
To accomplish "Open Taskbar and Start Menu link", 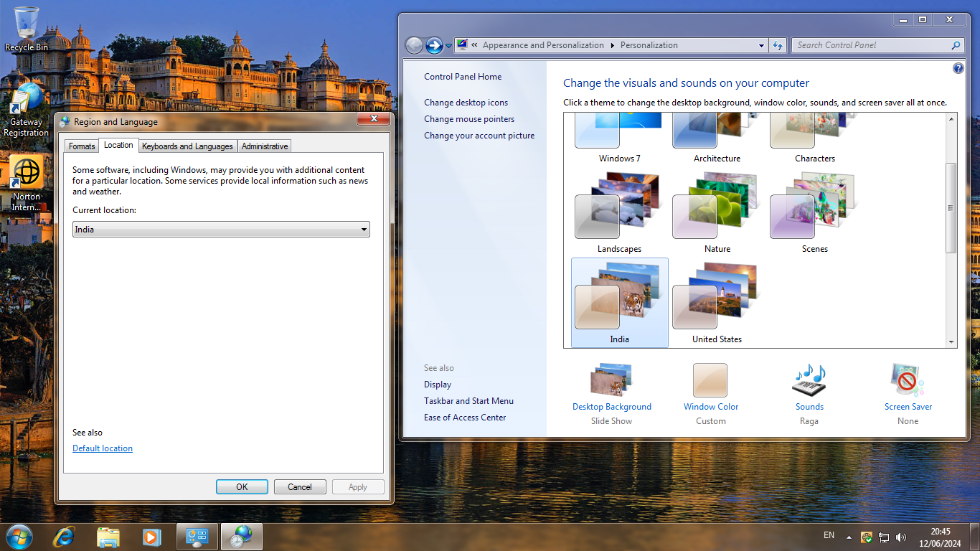I will (x=468, y=401).
